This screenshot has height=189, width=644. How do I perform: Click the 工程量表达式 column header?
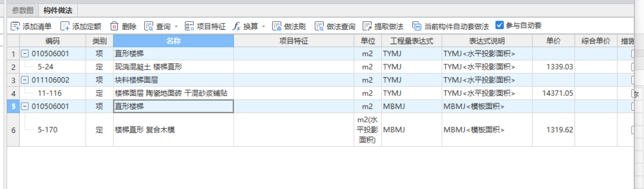412,41
